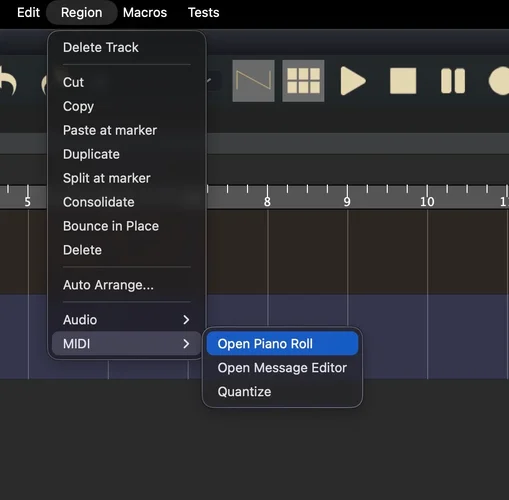Stop playback with the square Stop button
Screen dimensions: 509x500
pyautogui.click(x=403, y=81)
